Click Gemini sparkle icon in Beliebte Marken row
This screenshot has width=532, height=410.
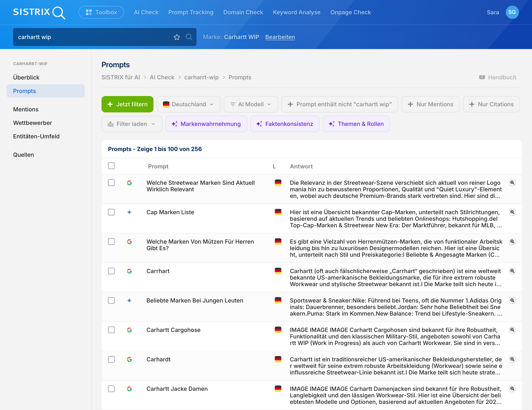129,300
